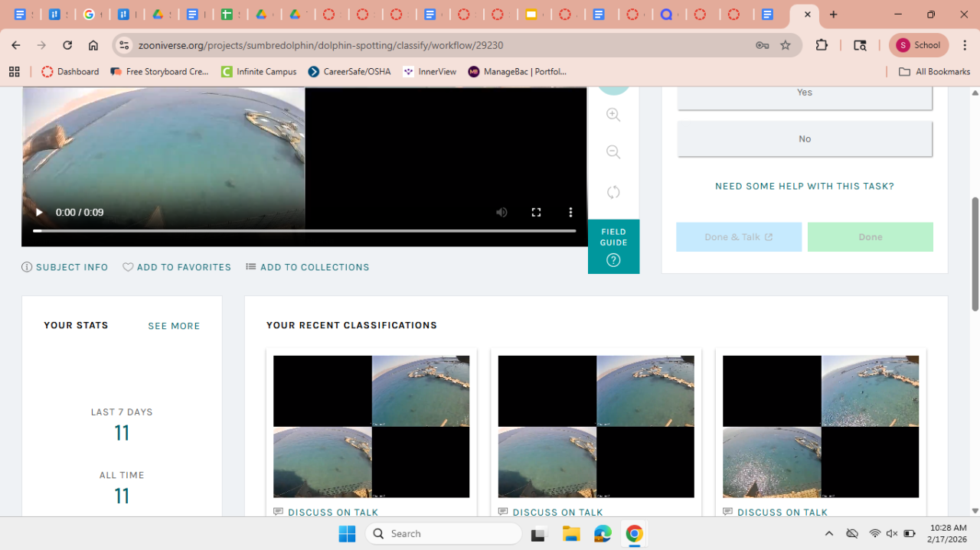Open Infinite Campus bookmark

(x=259, y=72)
